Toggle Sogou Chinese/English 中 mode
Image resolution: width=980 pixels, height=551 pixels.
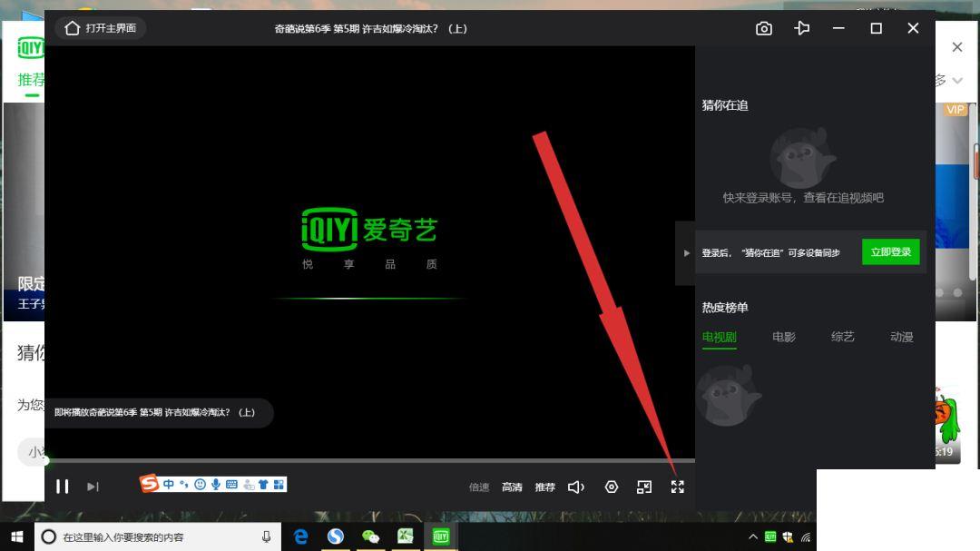point(169,484)
